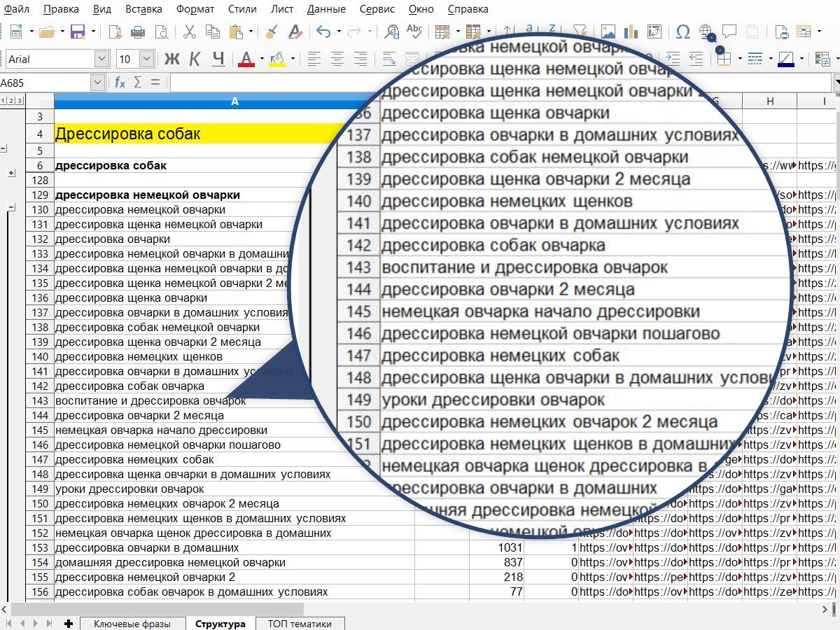Screen dimensions: 840x630
Task: Apply red font color
Action: pyautogui.click(x=246, y=59)
